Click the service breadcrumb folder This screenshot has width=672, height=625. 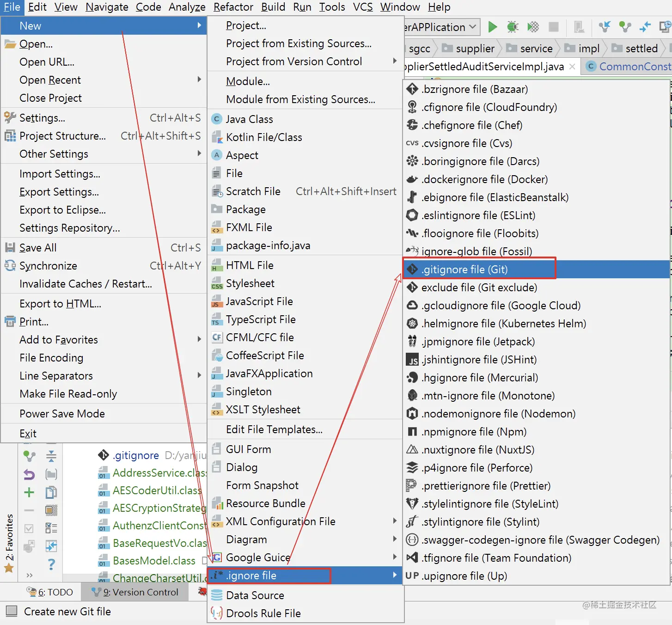pos(530,49)
